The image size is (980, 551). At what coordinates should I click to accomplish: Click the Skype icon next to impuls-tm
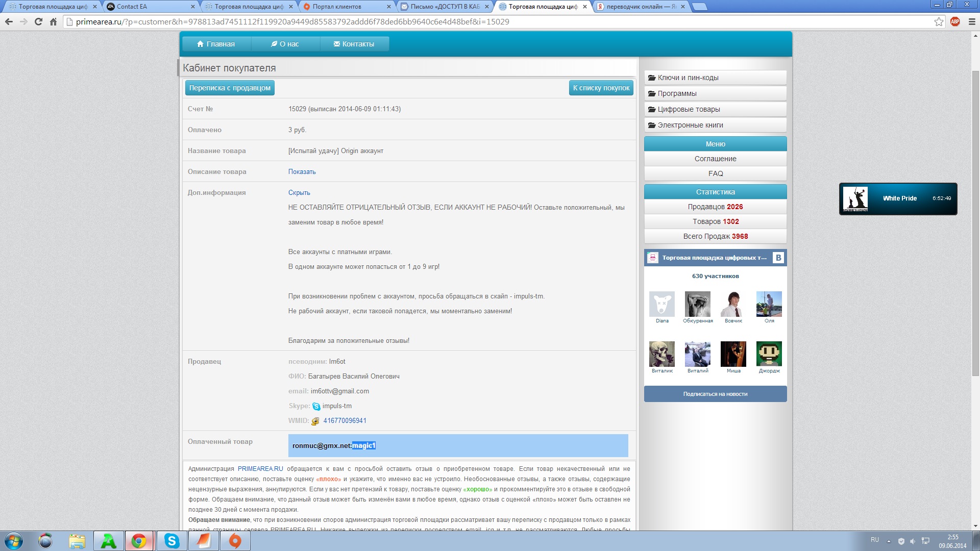pos(316,407)
